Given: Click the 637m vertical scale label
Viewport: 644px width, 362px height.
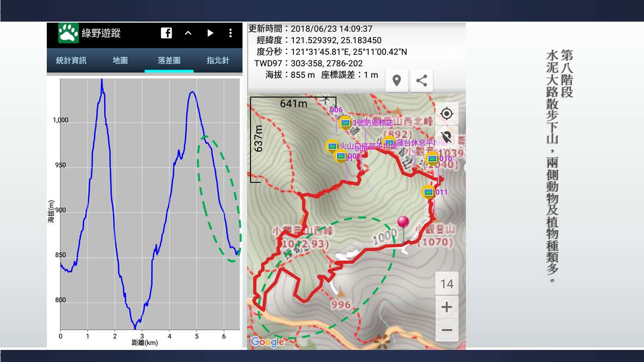Looking at the screenshot, I should coord(259,139).
